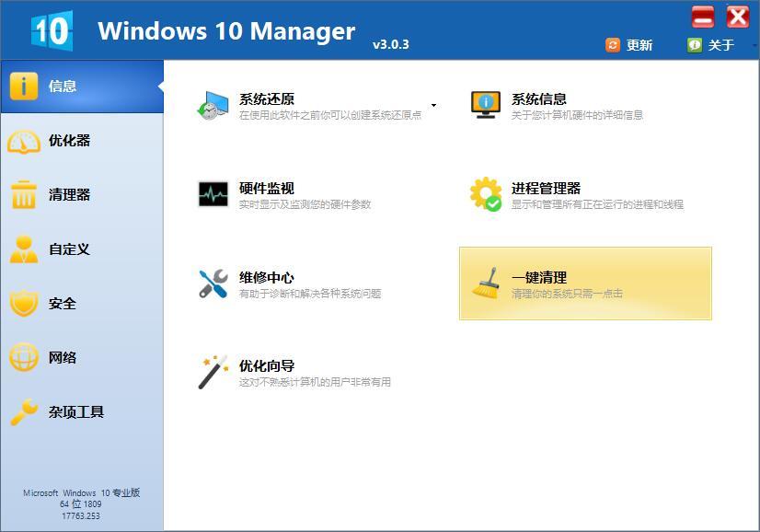760x532 pixels.
Task: Click the 杂项工具 wrench icon
Action: coord(24,411)
